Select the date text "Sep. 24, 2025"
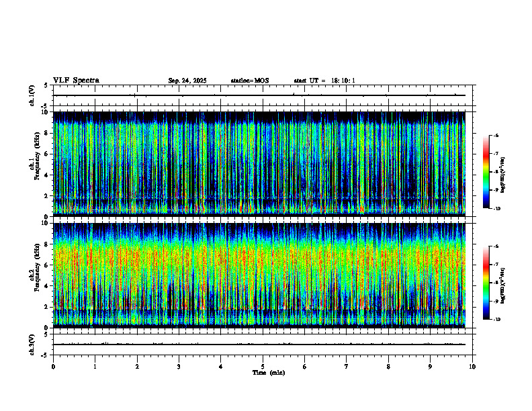The width and height of the screenshot is (532, 411). point(187,81)
